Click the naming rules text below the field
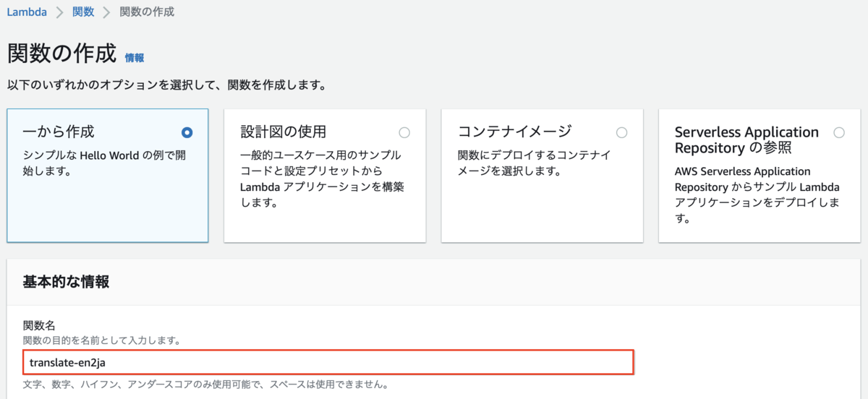The image size is (868, 399). pyautogui.click(x=207, y=385)
